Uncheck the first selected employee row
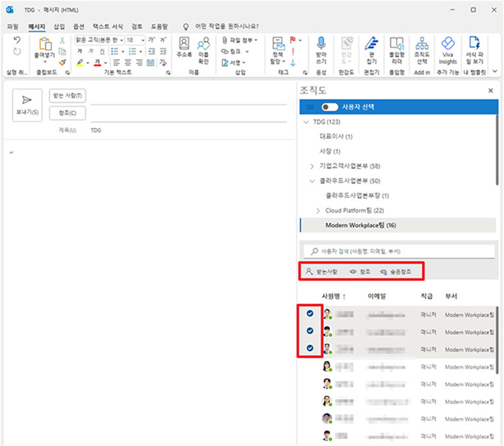The image size is (504, 446). pos(310,313)
